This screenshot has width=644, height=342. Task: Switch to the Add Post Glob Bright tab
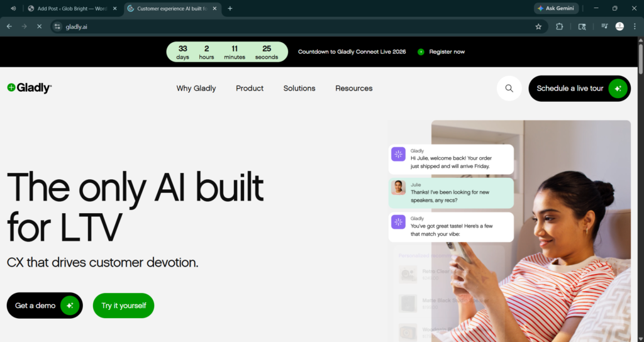coord(68,8)
